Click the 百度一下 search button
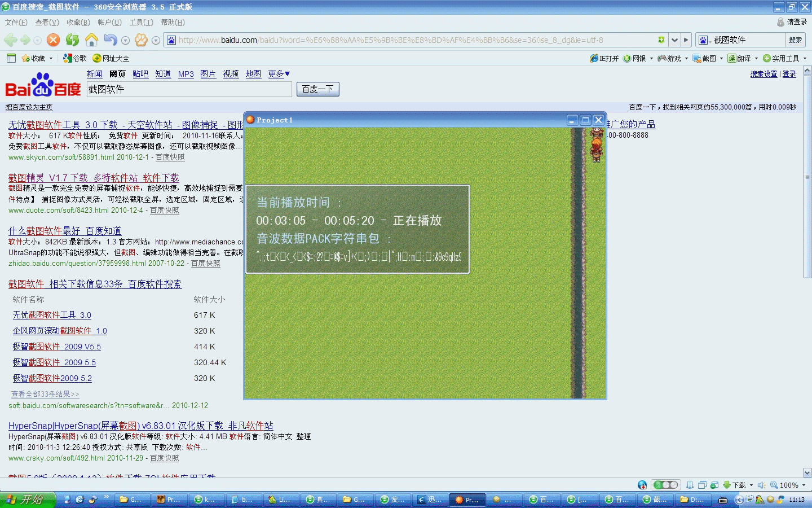This screenshot has height=508, width=812. pyautogui.click(x=317, y=89)
